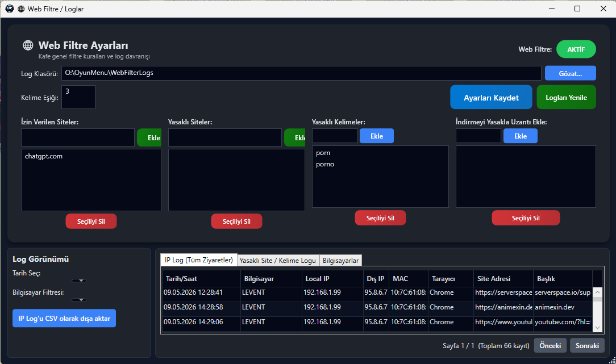Click Seçiliyi Sil under extension list
This screenshot has width=616, height=364.
526,218
